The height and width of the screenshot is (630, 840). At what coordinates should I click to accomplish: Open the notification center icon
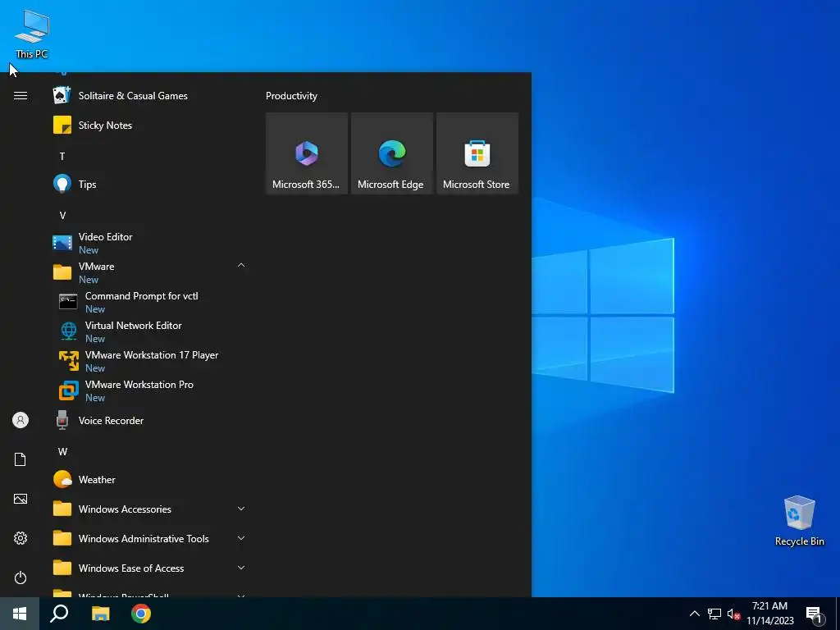click(815, 614)
